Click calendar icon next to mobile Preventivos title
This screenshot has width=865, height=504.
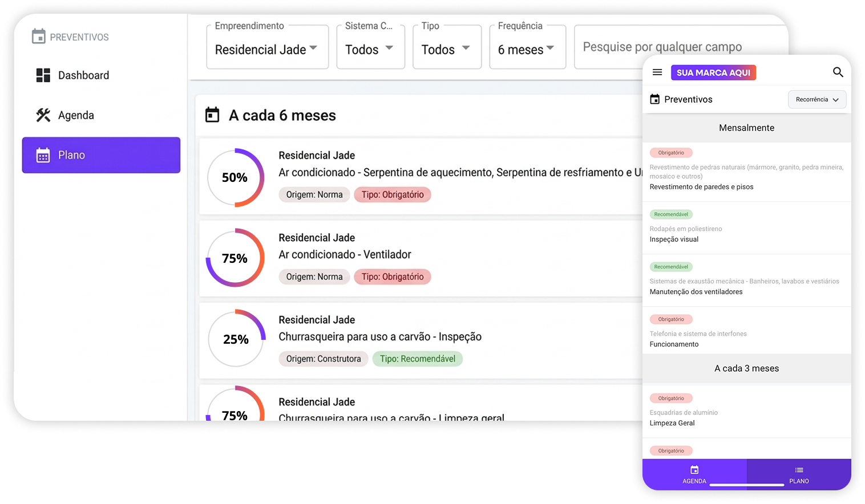655,99
